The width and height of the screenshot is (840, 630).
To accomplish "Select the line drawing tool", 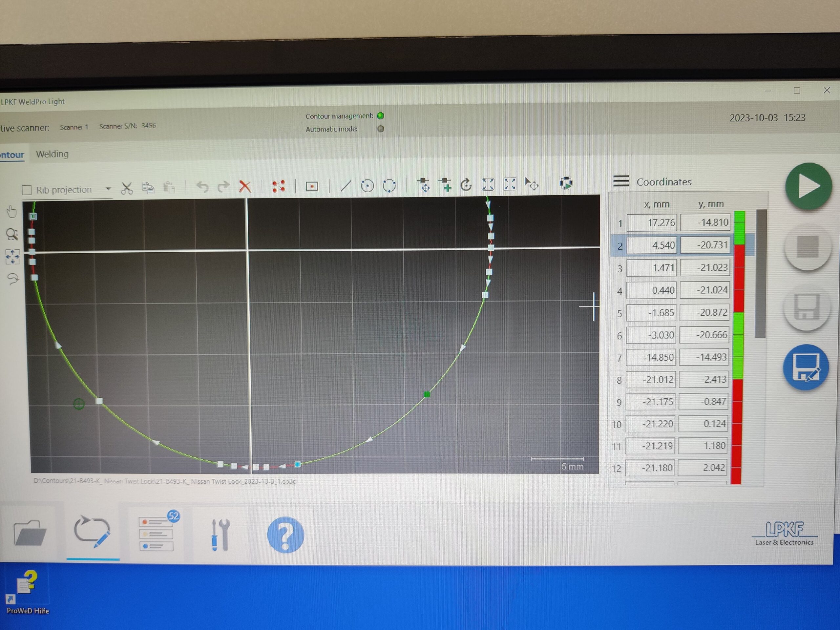I will 346,186.
